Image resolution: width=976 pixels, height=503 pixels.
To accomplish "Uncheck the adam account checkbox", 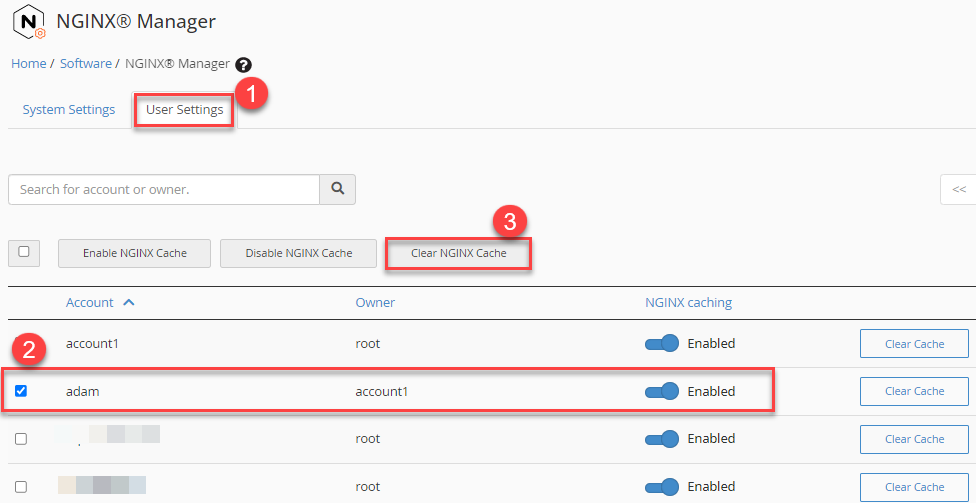I will tap(21, 391).
